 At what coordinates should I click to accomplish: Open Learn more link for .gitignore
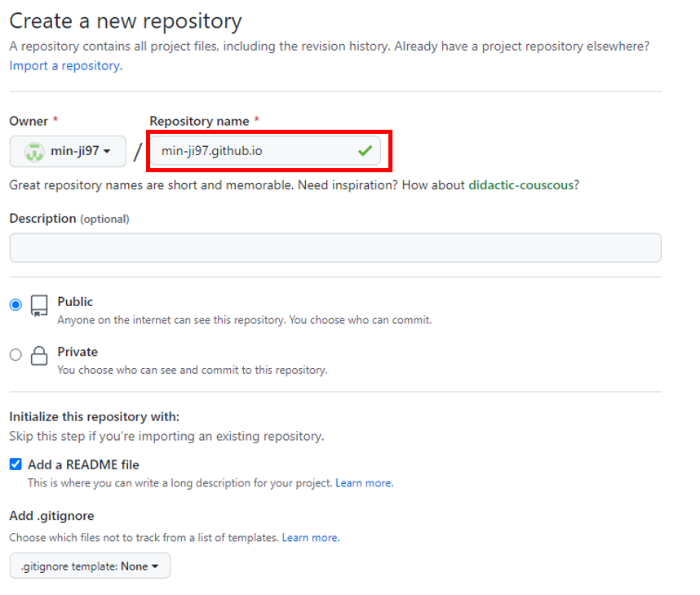point(311,537)
